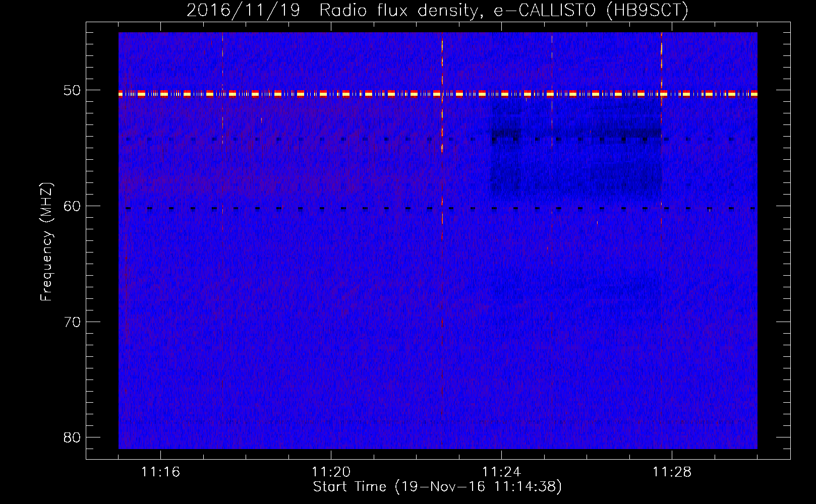Image resolution: width=816 pixels, height=504 pixels.
Task: Click the 80 frequency tick label
Action: click(72, 437)
